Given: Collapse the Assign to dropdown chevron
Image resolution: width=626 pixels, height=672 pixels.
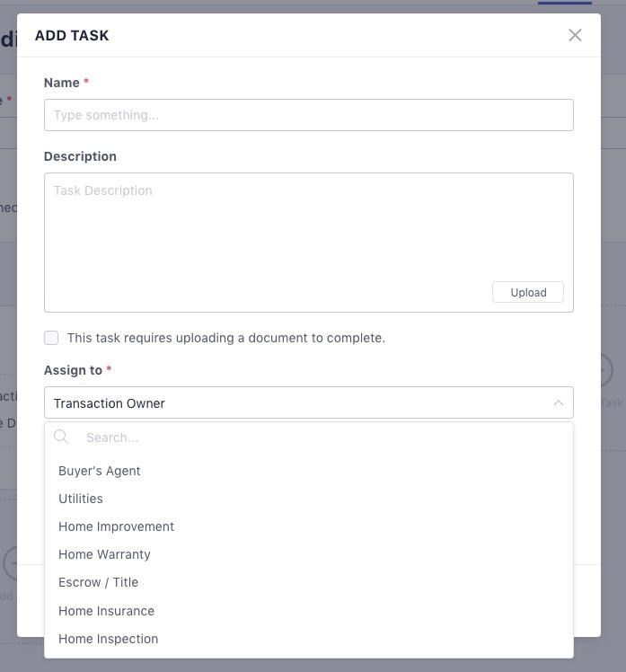Looking at the screenshot, I should coord(559,402).
